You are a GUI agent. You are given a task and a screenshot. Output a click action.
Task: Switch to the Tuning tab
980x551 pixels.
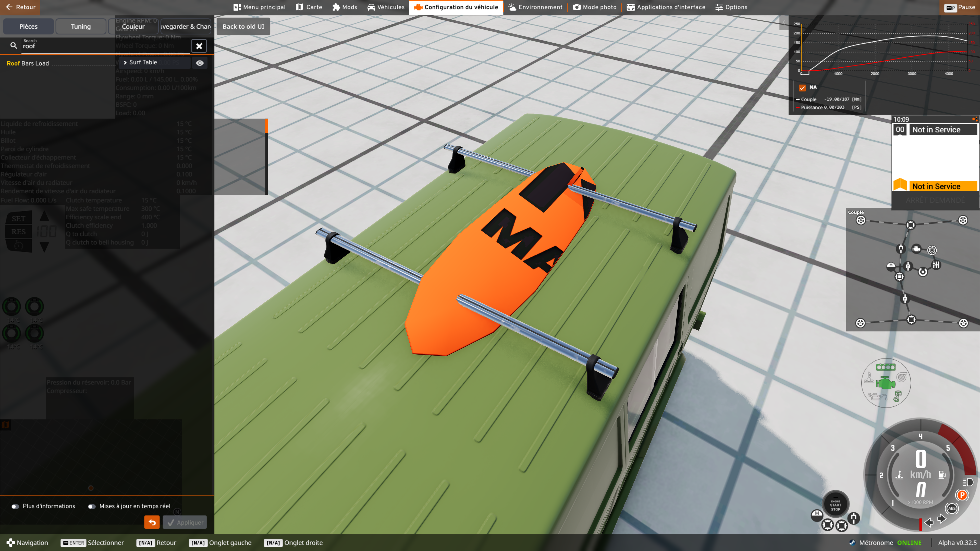pos(81,27)
